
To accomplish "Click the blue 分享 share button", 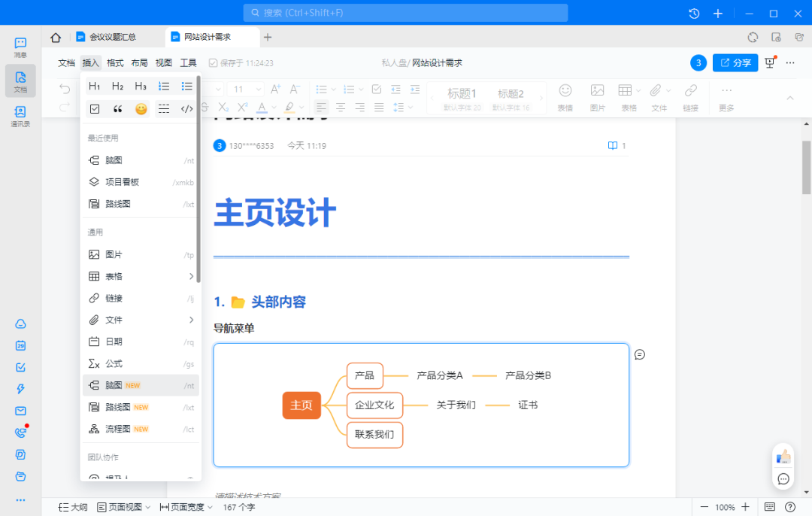I will coord(735,62).
